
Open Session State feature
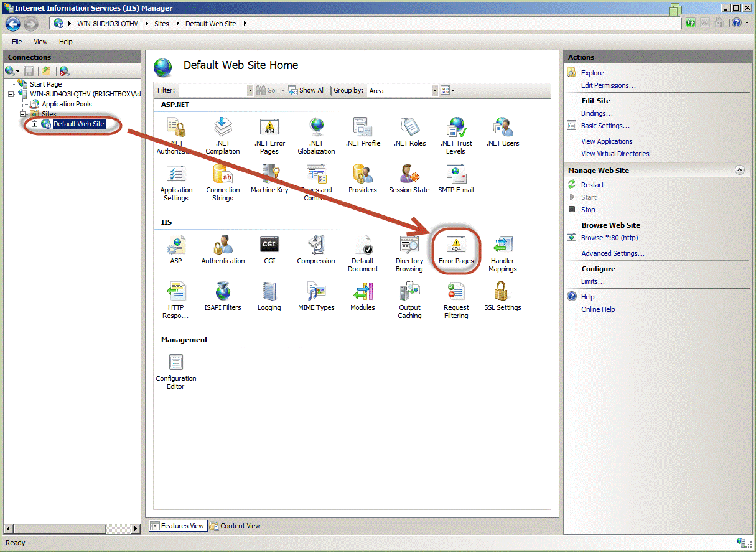click(x=409, y=179)
